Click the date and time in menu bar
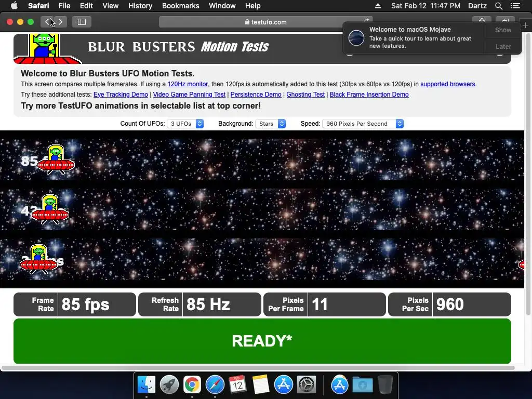Image resolution: width=532 pixels, height=399 pixels. tap(425, 6)
